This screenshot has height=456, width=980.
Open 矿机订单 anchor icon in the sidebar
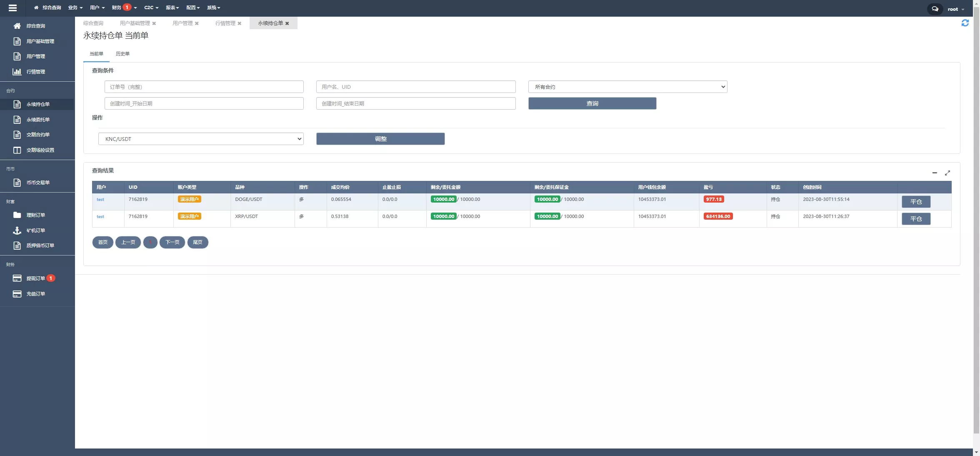(x=17, y=231)
